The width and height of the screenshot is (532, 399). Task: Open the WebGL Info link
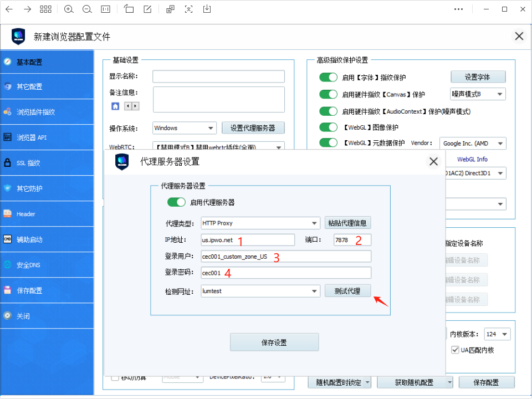coord(472,159)
